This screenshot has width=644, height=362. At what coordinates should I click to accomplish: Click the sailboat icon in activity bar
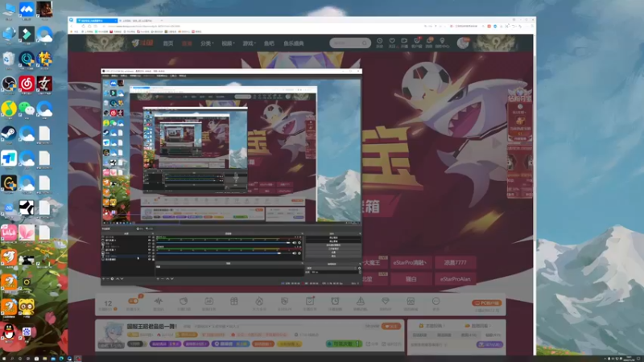360,302
